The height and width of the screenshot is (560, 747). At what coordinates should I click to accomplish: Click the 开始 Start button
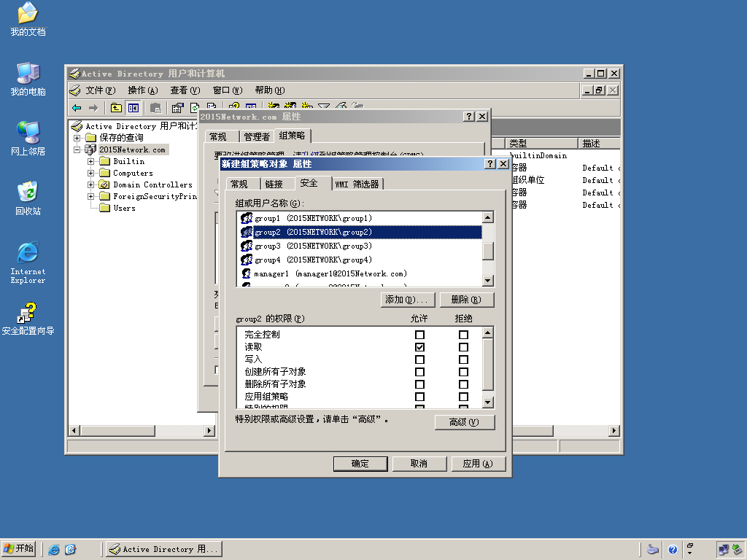[x=18, y=549]
